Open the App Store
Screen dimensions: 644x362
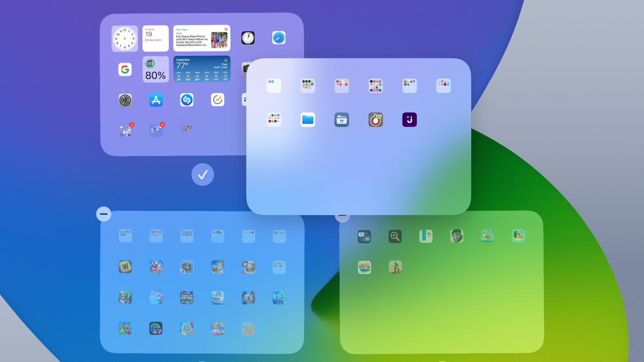tap(156, 100)
